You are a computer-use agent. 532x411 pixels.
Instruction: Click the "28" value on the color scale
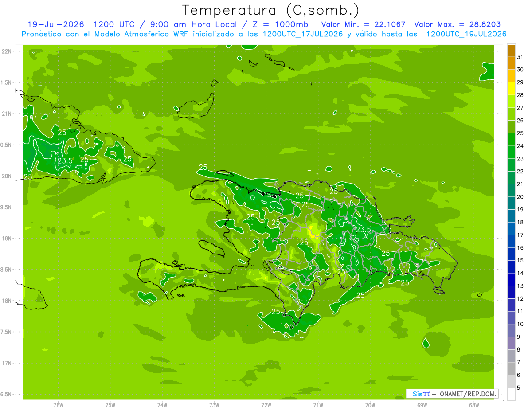(x=520, y=95)
